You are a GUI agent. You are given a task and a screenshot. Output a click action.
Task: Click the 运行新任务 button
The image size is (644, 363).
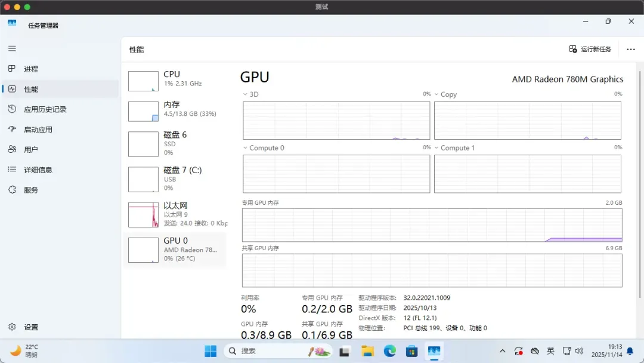pos(590,49)
